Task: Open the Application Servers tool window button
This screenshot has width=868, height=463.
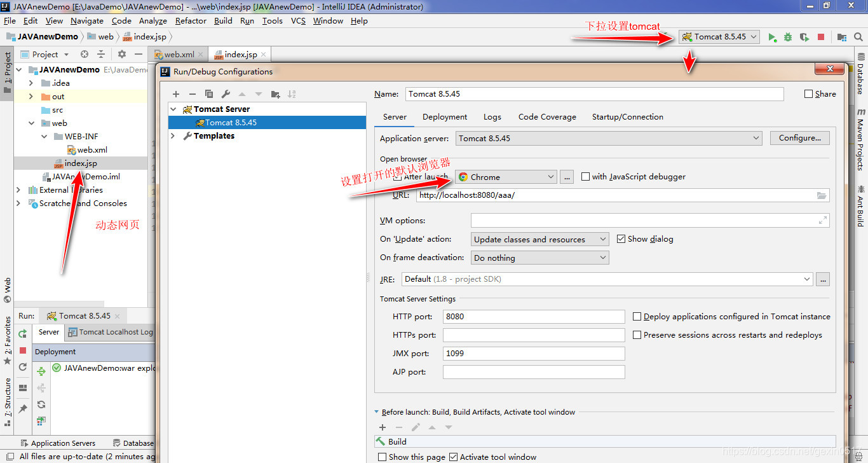Action: pyautogui.click(x=57, y=443)
